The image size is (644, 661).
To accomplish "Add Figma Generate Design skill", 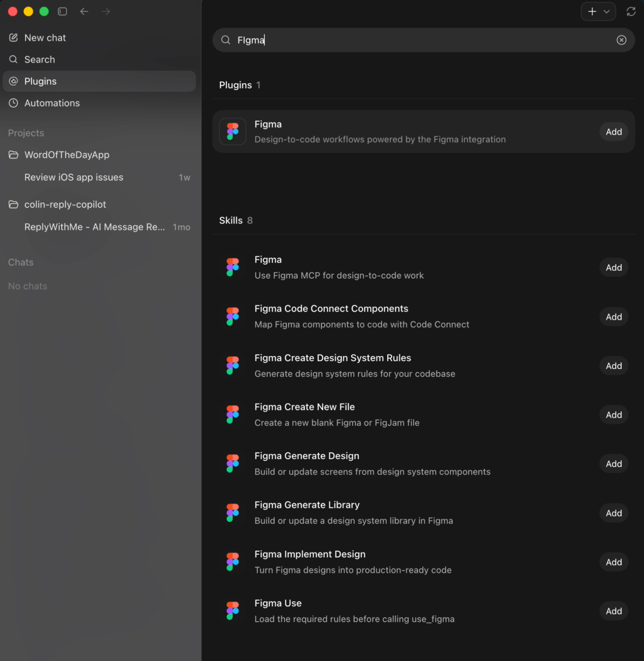I will point(614,464).
